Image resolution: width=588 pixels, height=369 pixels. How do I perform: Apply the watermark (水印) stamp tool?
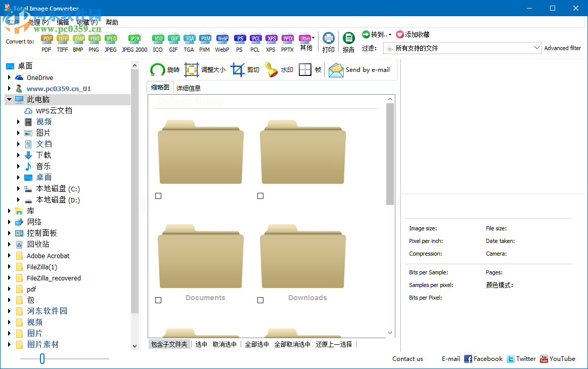coord(279,70)
